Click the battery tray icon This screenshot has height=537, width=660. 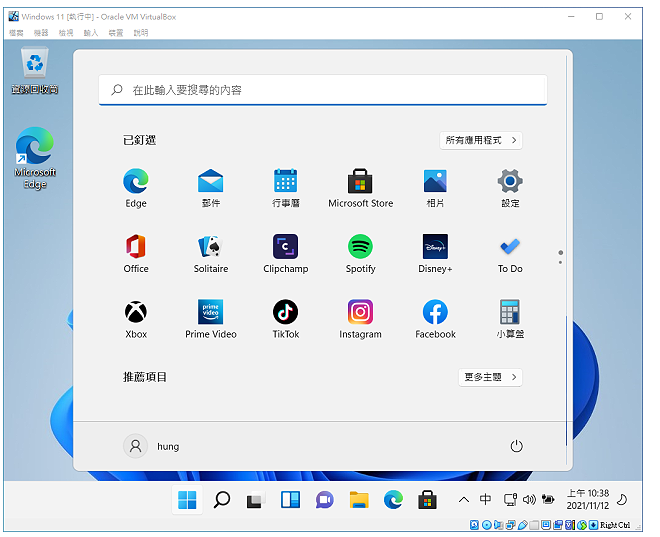click(x=548, y=500)
